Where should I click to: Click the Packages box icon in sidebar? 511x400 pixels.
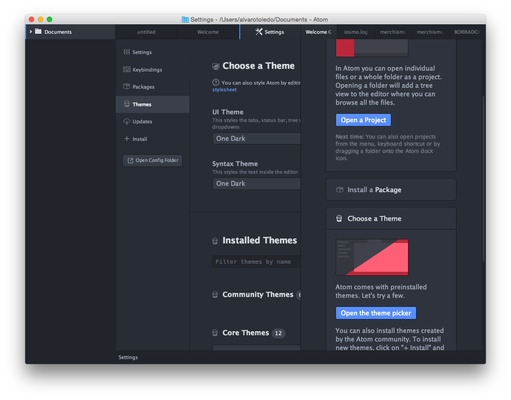127,87
